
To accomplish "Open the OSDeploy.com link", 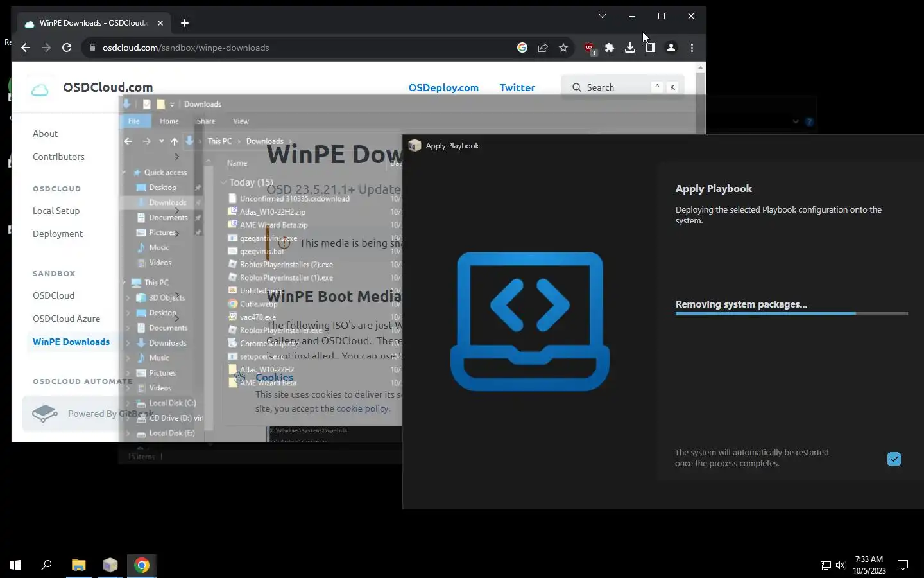I will [x=443, y=88].
